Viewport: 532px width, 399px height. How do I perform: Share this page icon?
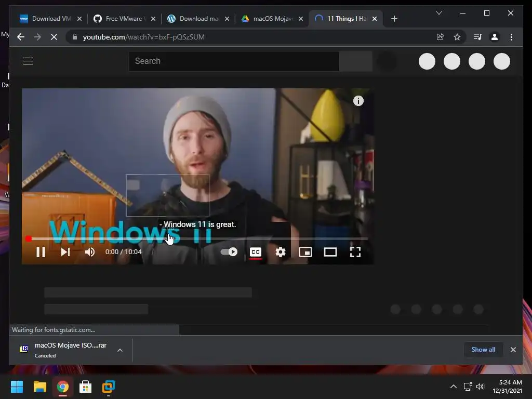[441, 37]
